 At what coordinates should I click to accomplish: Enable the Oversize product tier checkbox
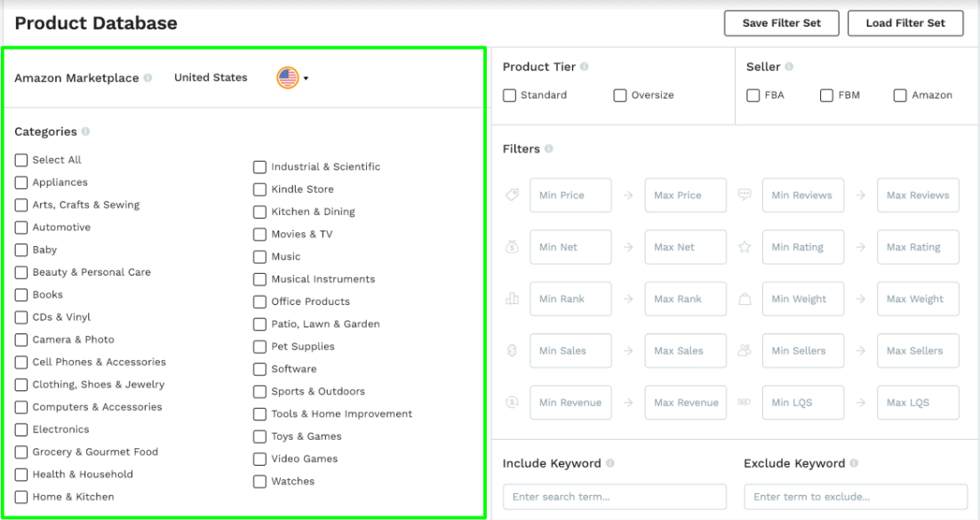click(620, 96)
